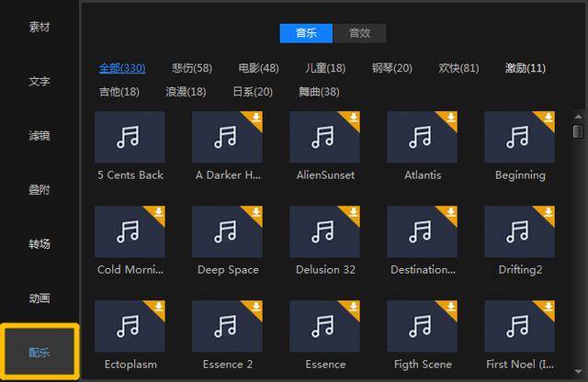Download the A Darker H... track
The height and width of the screenshot is (382, 588).
(255, 118)
